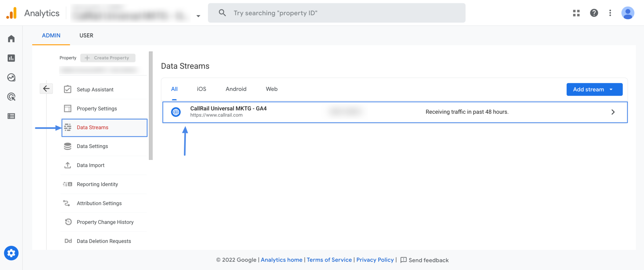Click the CallRail Universal MKTG - GA4 name
The width and height of the screenshot is (644, 270).
tap(228, 108)
